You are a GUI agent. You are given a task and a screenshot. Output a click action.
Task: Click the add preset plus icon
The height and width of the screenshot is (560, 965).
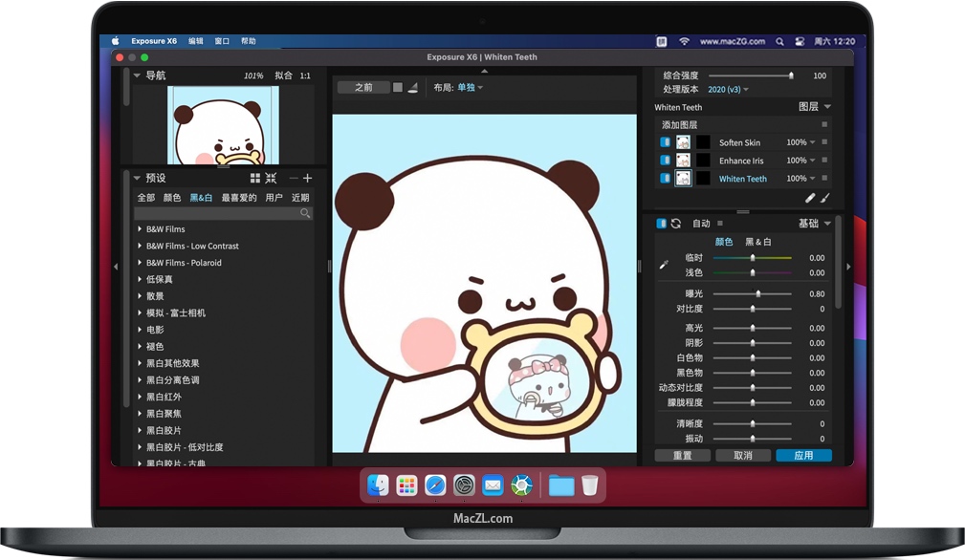306,177
